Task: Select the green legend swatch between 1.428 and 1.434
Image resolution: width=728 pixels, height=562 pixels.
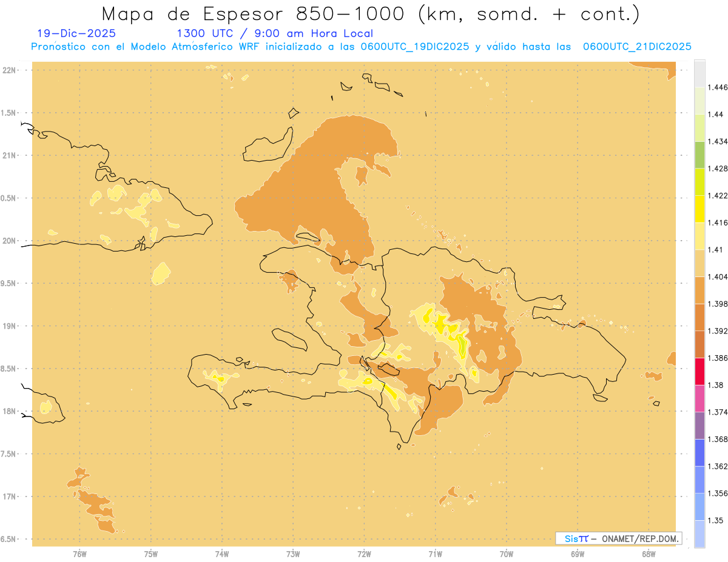Action: click(699, 155)
